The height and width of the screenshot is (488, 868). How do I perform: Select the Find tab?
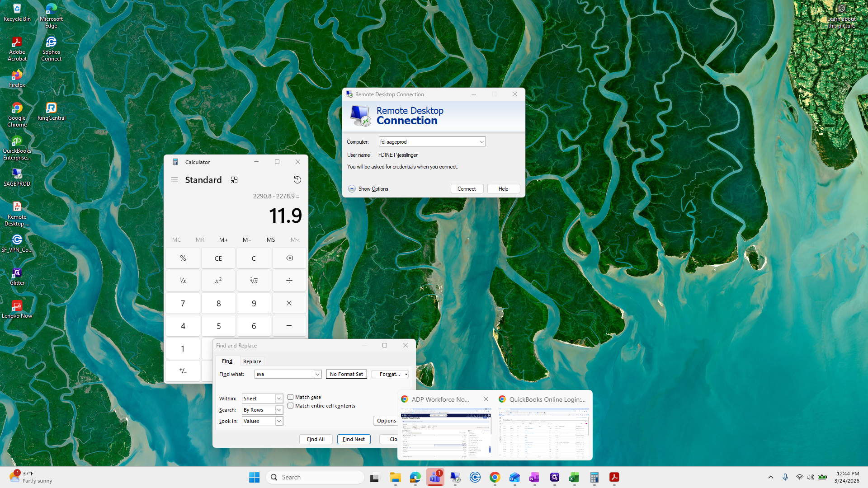pos(227,361)
